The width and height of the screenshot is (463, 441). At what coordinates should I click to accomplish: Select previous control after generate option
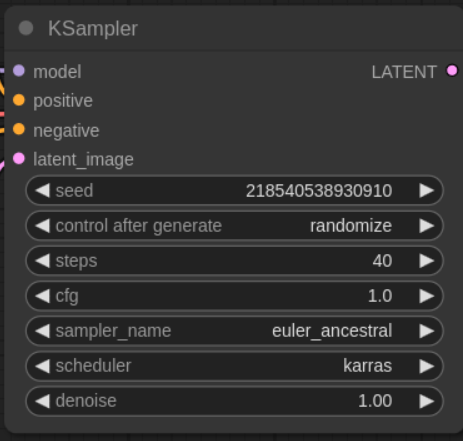click(x=42, y=226)
